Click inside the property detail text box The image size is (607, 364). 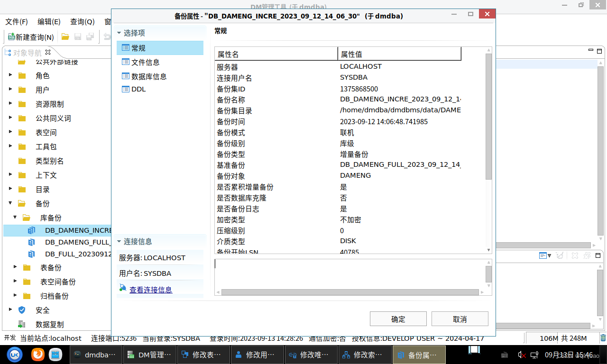coord(349,273)
